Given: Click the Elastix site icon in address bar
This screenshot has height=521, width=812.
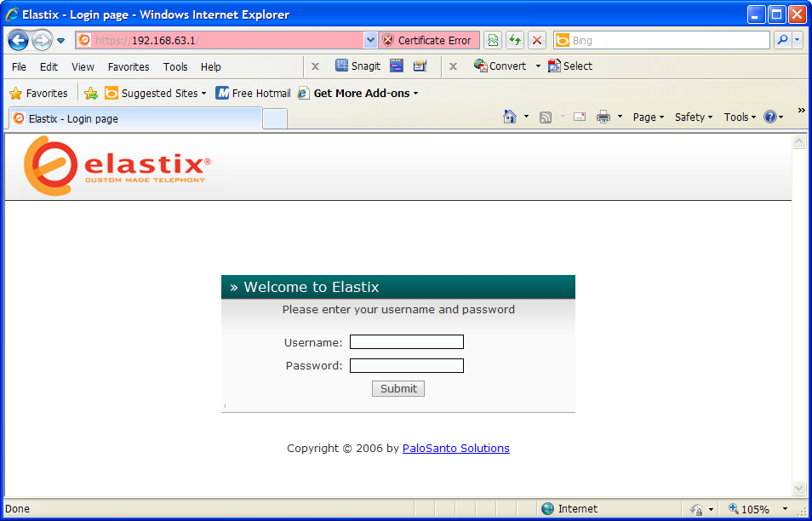Looking at the screenshot, I should tap(84, 40).
